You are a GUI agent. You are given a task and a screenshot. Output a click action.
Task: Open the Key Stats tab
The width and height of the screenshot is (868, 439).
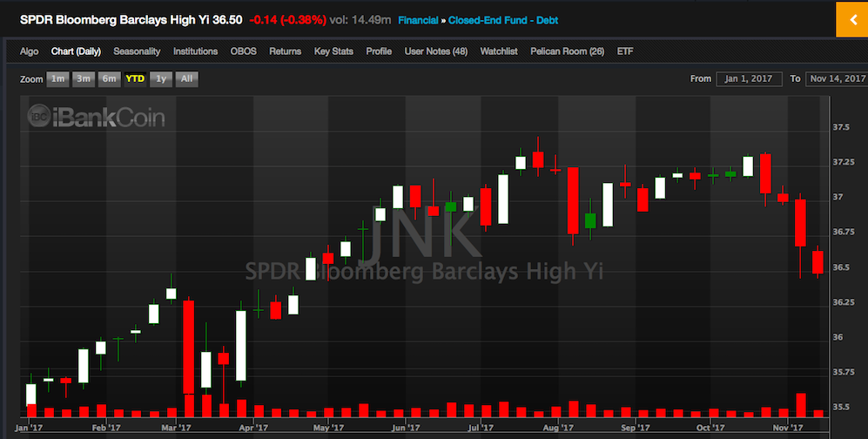pyautogui.click(x=333, y=51)
